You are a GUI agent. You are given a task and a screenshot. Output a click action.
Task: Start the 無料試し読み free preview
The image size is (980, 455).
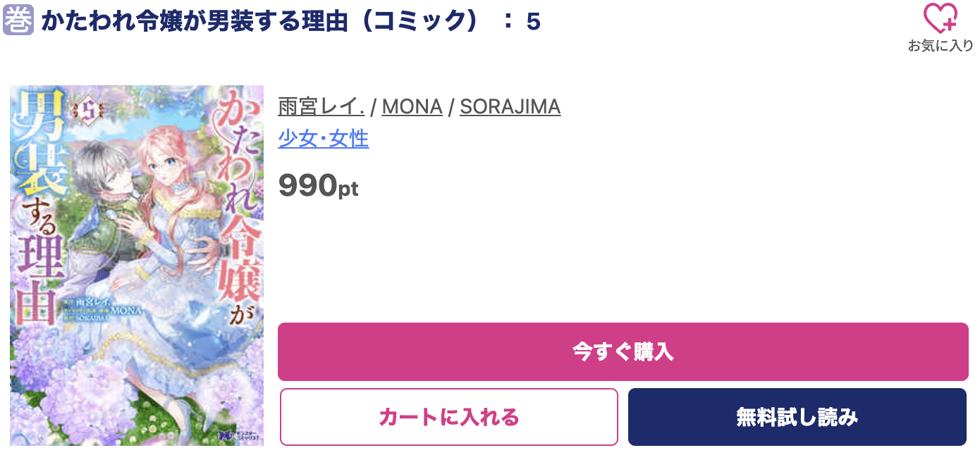(797, 417)
